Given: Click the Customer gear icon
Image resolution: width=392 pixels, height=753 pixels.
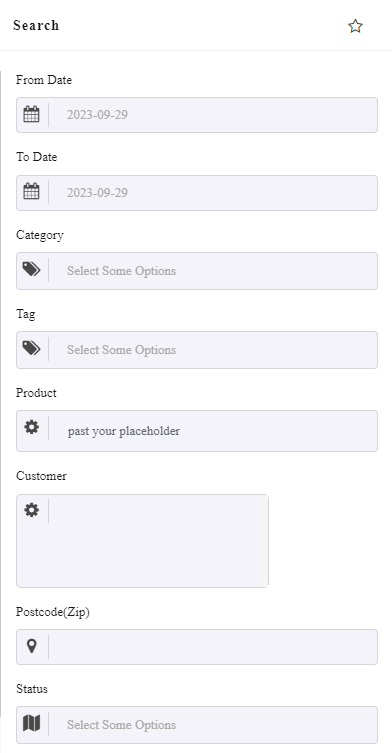Looking at the screenshot, I should pos(32,510).
